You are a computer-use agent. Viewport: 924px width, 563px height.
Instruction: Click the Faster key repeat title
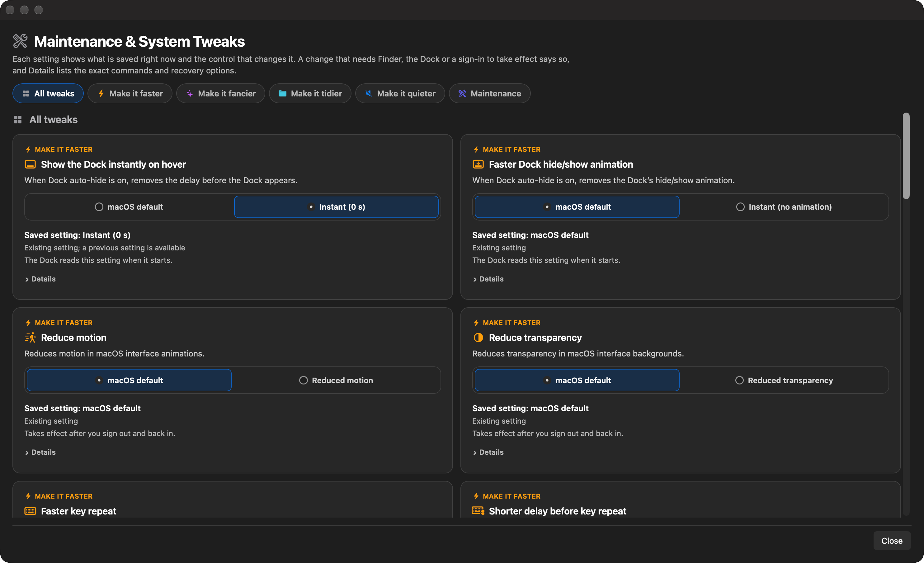[x=78, y=511]
